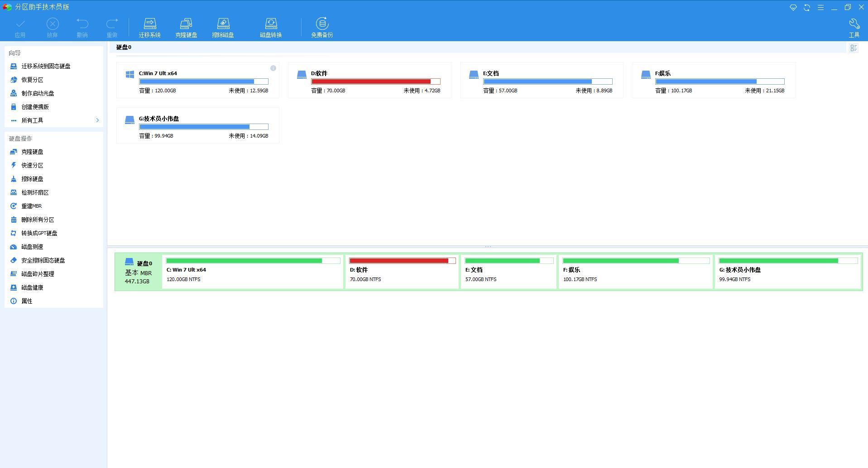
Task: Open the hamburger menu in title bar
Action: 820,8
